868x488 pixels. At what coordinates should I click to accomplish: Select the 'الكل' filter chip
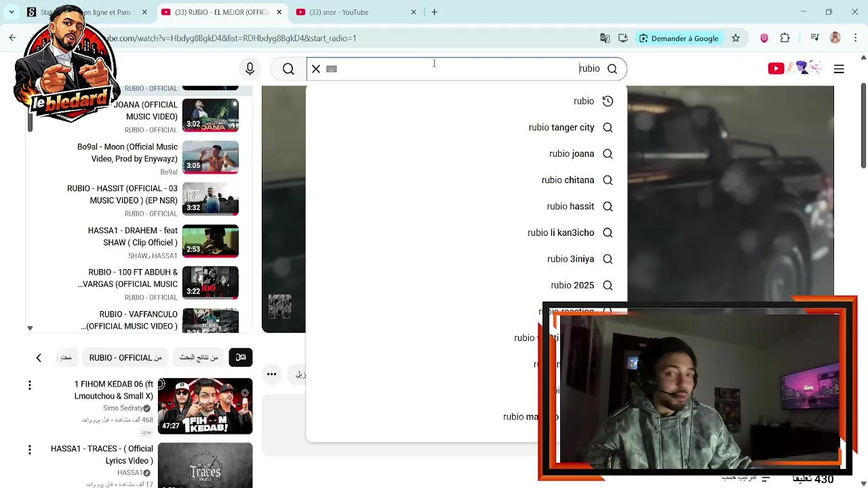[x=241, y=357]
